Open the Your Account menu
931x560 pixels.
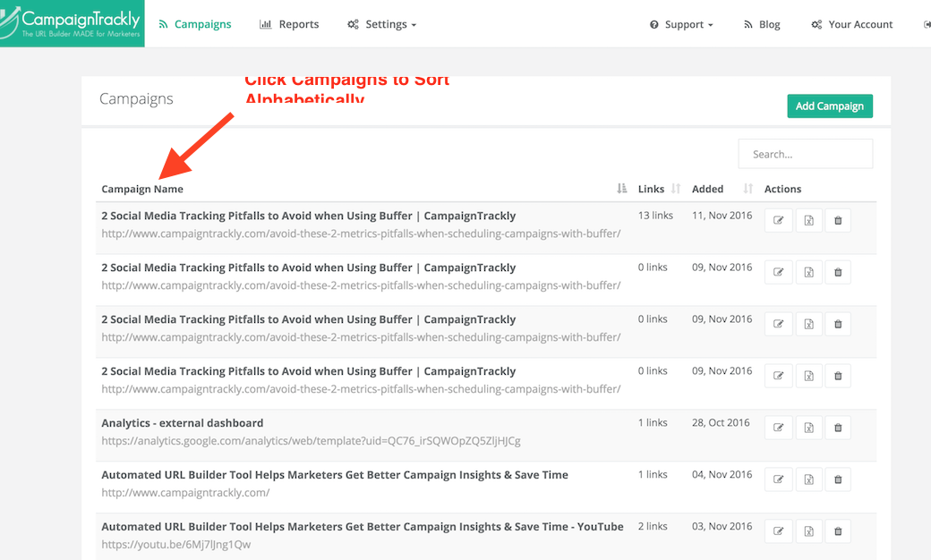click(x=851, y=24)
